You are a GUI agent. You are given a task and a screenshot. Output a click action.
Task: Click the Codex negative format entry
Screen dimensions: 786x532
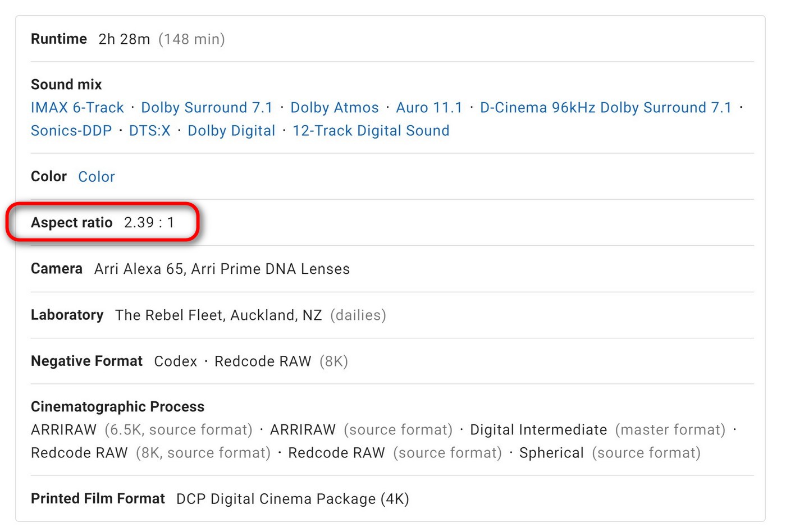pyautogui.click(x=175, y=361)
